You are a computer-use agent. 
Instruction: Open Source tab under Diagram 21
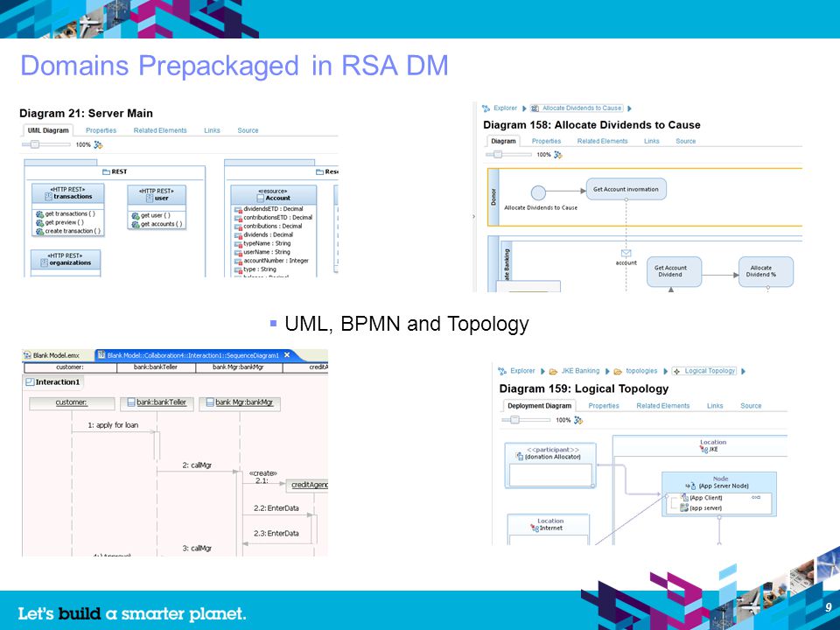248,130
